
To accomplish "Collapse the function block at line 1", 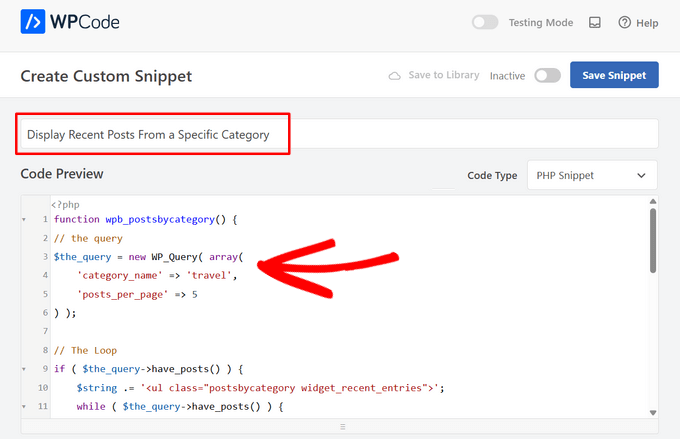I will click(x=25, y=219).
